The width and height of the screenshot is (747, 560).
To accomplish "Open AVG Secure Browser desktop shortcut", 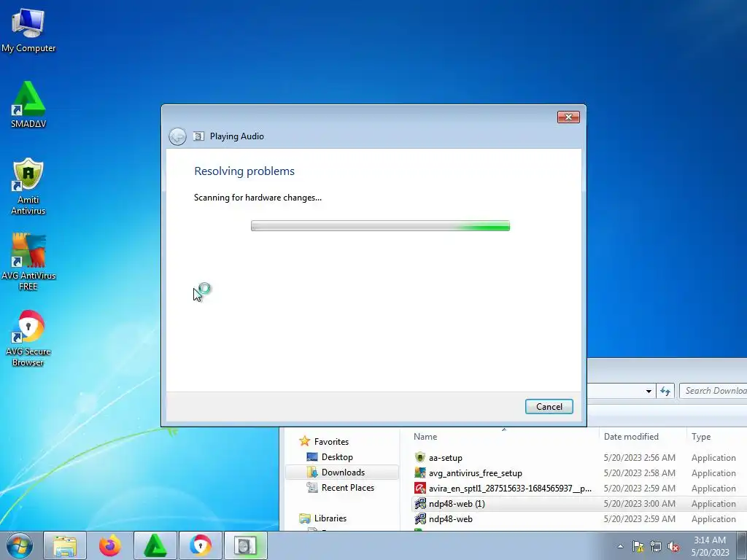I will [x=28, y=338].
